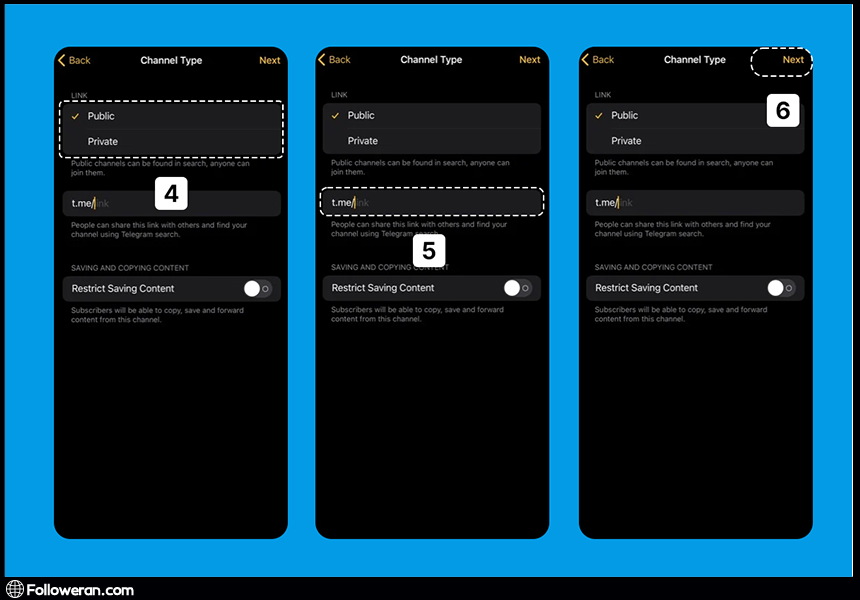This screenshot has width=860, height=600.
Task: Click the Public checkmark on left phone
Action: 75,116
